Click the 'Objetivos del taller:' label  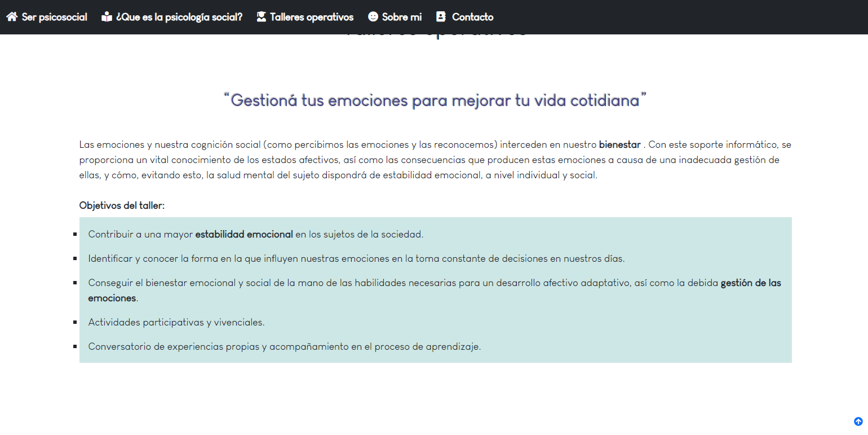[x=122, y=205]
